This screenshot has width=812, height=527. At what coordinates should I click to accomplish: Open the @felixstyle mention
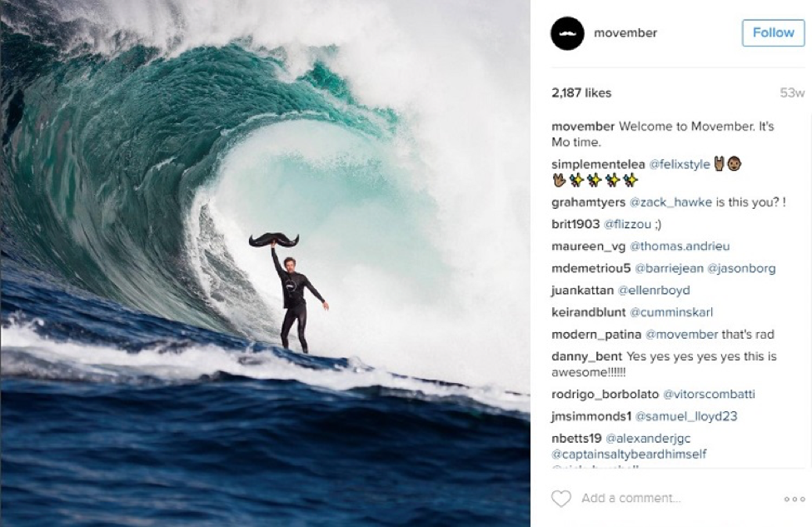pos(680,164)
